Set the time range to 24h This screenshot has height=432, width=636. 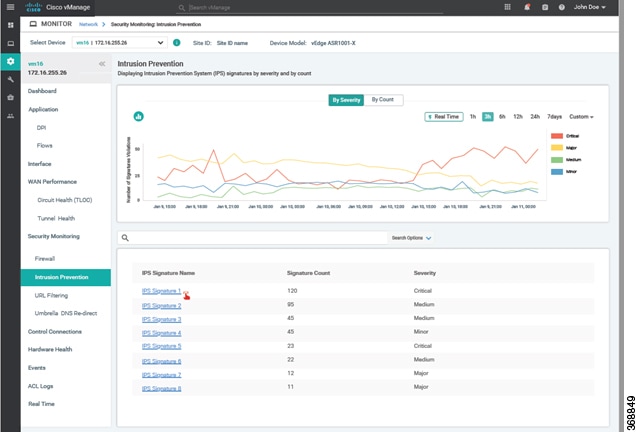coord(535,116)
